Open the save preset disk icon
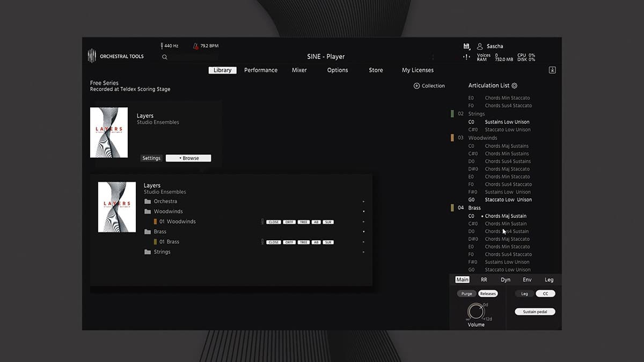Image resolution: width=644 pixels, height=362 pixels. pos(466,46)
